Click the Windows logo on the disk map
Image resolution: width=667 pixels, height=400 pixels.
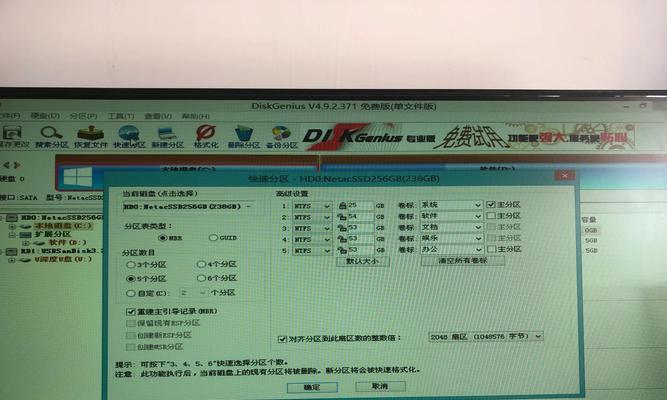[78, 177]
